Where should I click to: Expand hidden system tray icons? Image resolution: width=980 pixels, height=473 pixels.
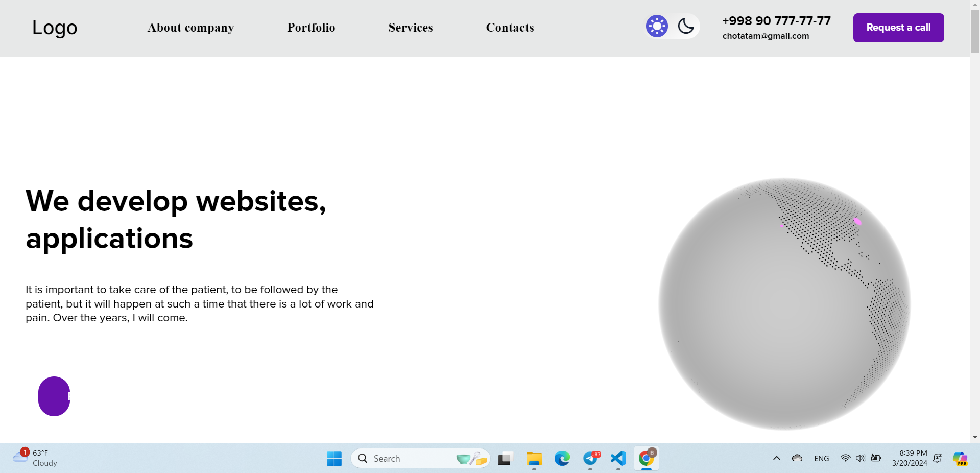coord(776,458)
